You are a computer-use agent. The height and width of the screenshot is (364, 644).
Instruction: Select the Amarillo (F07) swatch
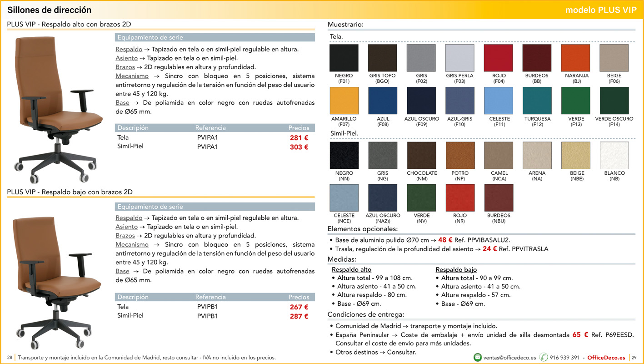coord(344,101)
